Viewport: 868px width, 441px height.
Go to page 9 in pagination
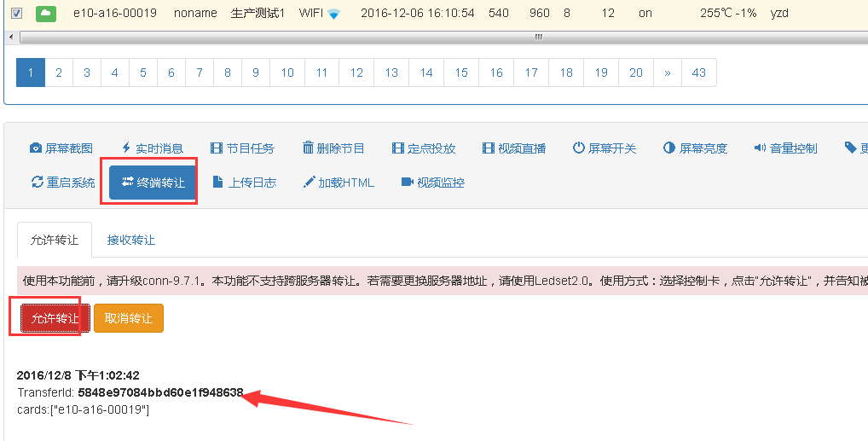pyautogui.click(x=256, y=73)
